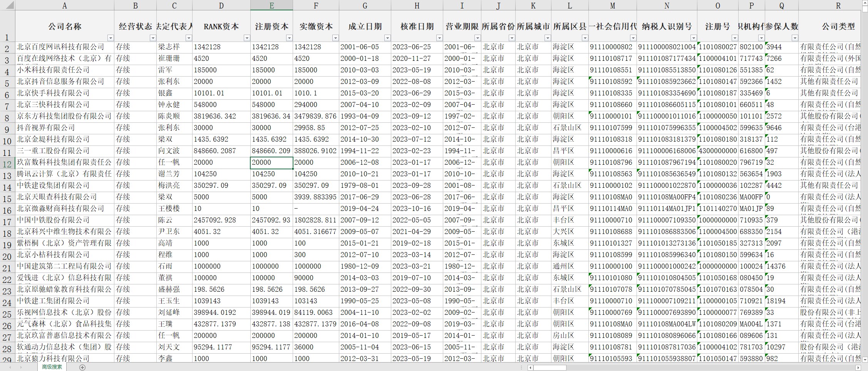The image size is (868, 371).
Task: Select district cell 大兴区
Action: point(570,232)
